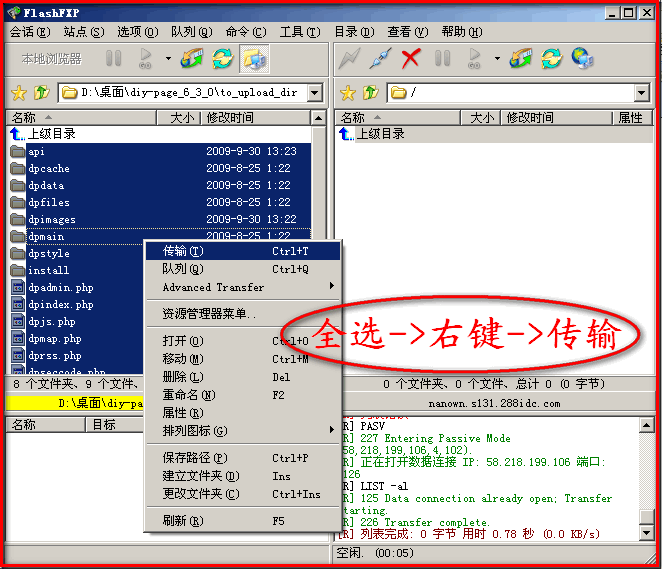The width and height of the screenshot is (662, 569).
Task: Click the local up folder icon
Action: [41, 92]
